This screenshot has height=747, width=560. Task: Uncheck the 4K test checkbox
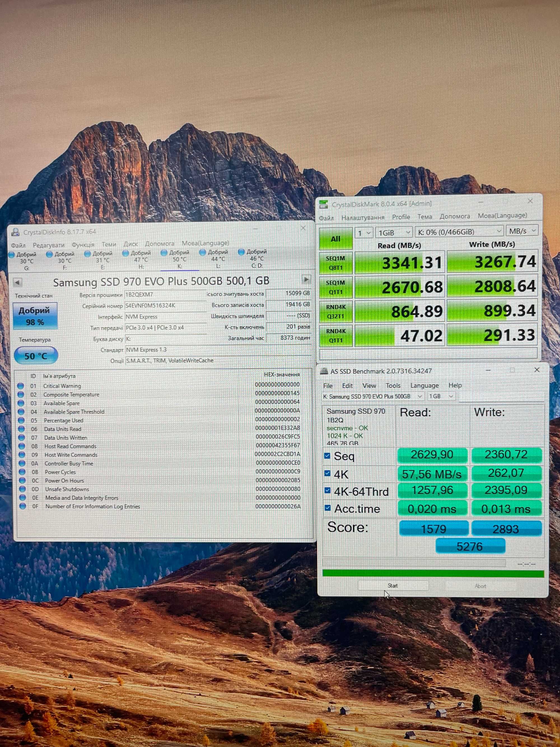[327, 473]
